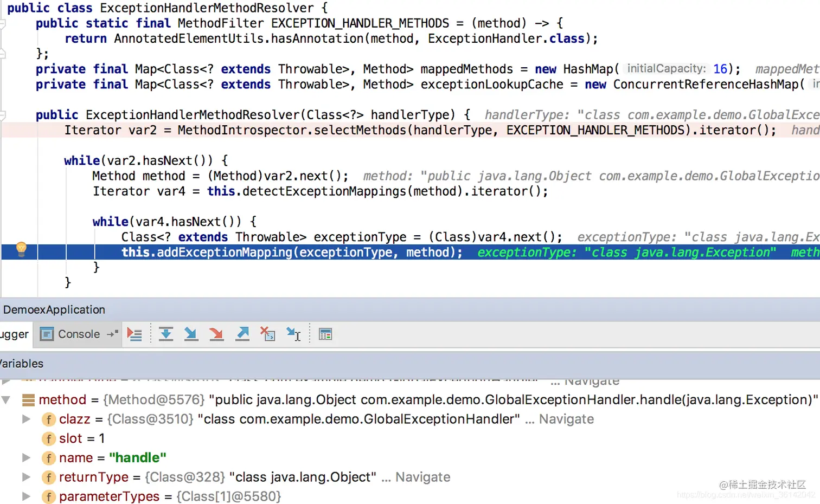Viewport: 820px width, 504px height.
Task: Expand the returnType field node
Action: [x=26, y=477]
